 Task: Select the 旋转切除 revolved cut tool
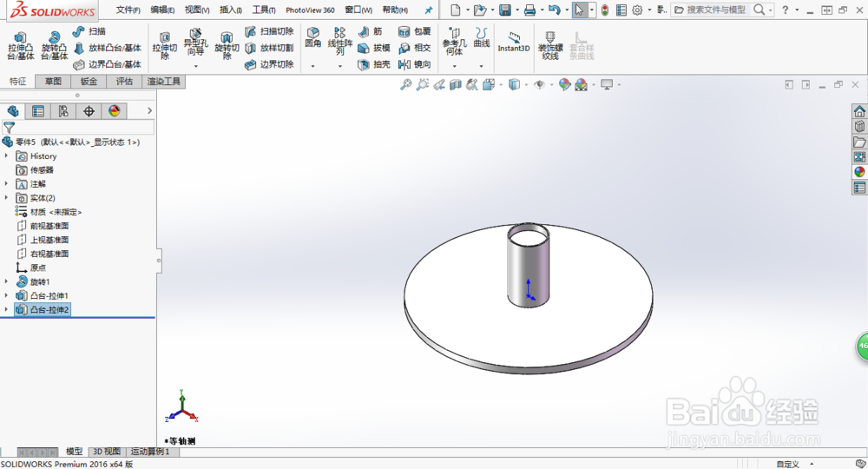227,45
